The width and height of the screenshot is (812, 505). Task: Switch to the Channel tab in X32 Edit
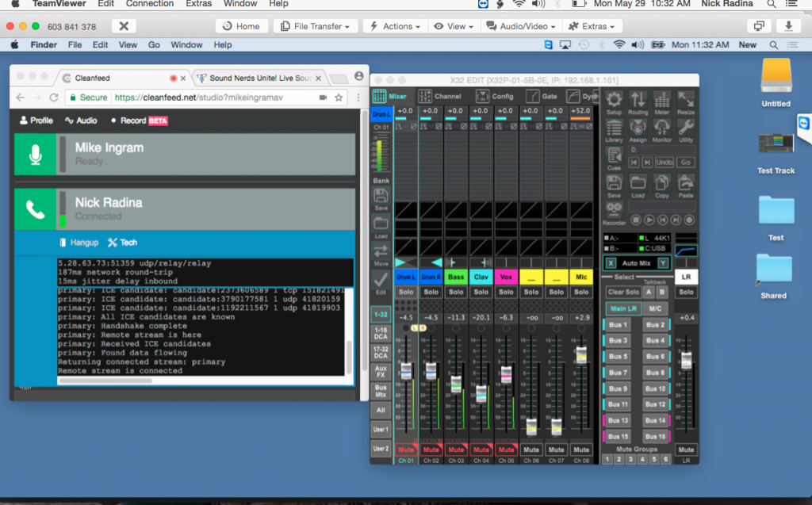click(x=440, y=97)
